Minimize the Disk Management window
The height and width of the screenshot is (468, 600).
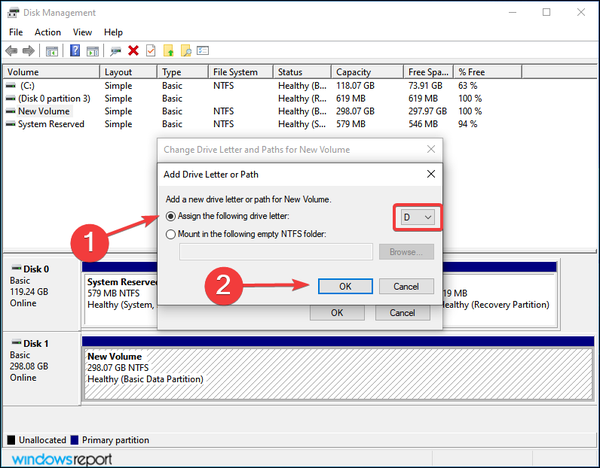[512, 12]
